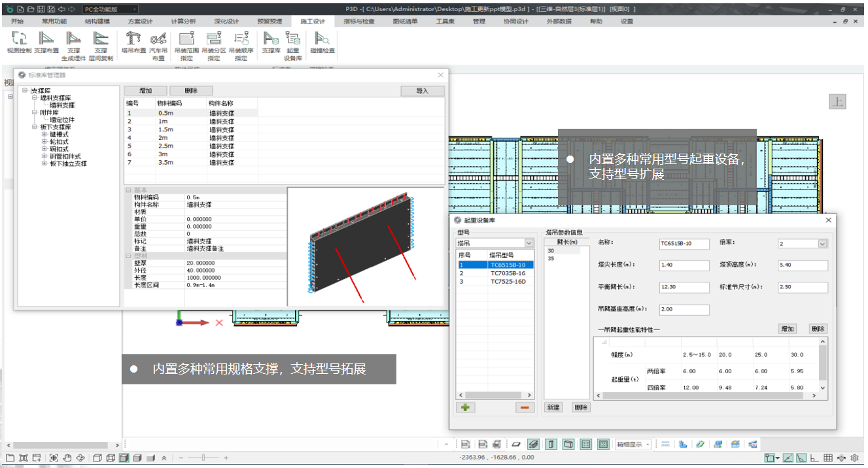Click the 支撑布置 support layout icon

(46, 39)
